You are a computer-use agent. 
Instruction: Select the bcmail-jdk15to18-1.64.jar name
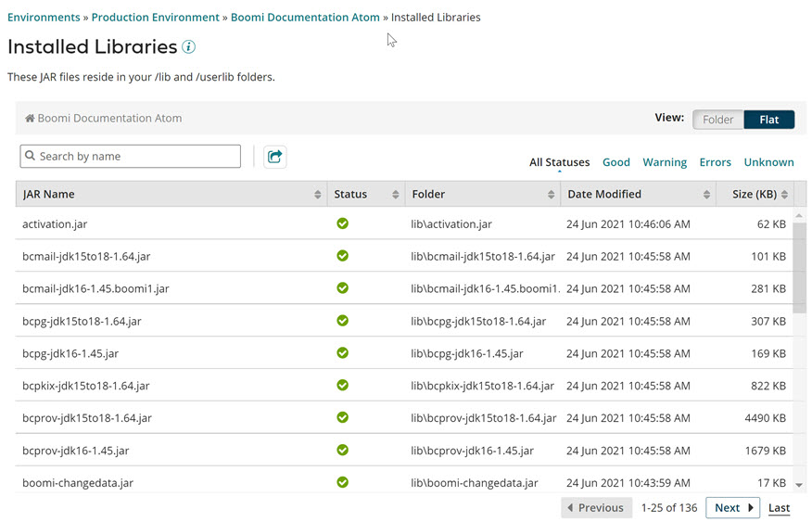(86, 256)
